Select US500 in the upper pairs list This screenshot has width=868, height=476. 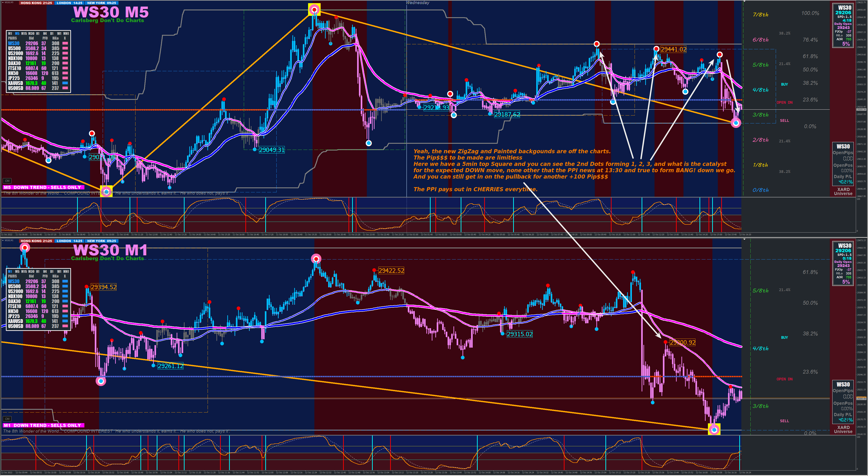(14, 48)
